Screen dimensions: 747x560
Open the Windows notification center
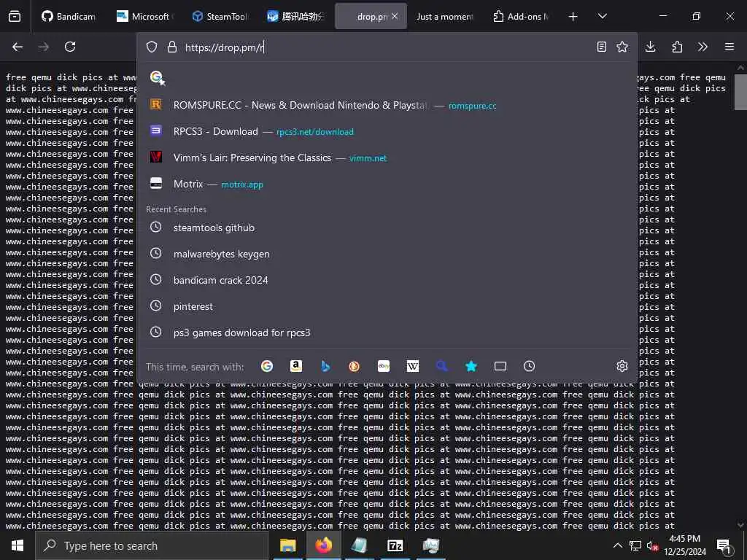[x=724, y=545]
